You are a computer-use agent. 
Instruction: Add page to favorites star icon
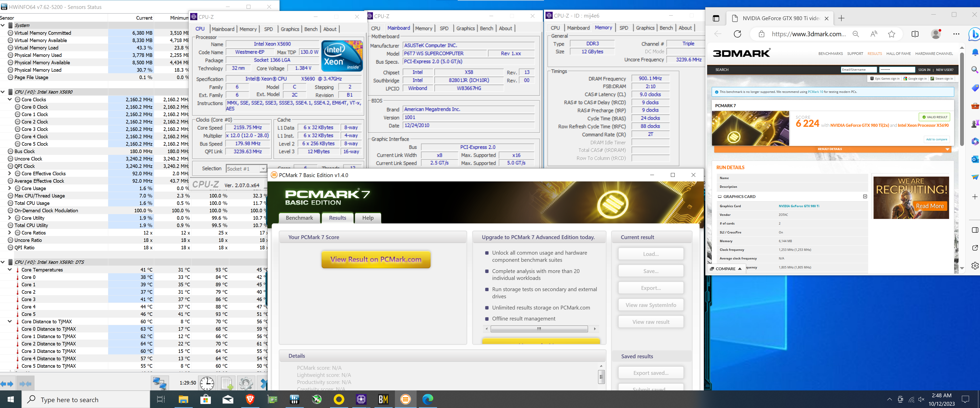[891, 34]
